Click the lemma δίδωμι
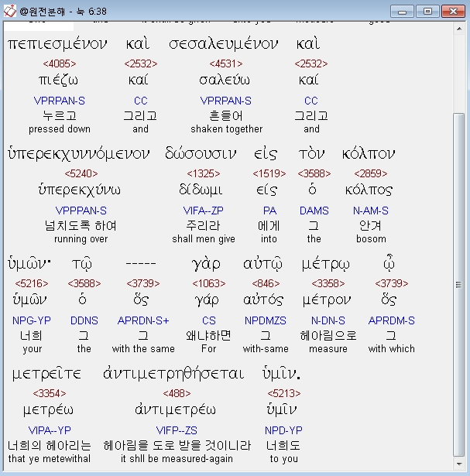 [201, 190]
